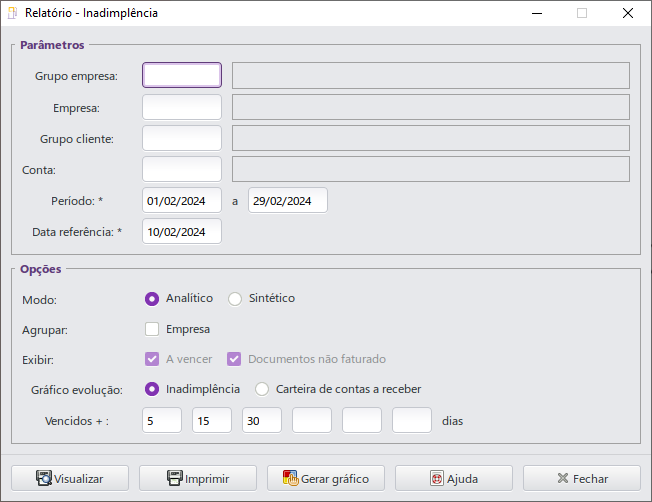The width and height of the screenshot is (652, 502).
Task: Click the Vencidos field containing 15
Action: (x=212, y=420)
